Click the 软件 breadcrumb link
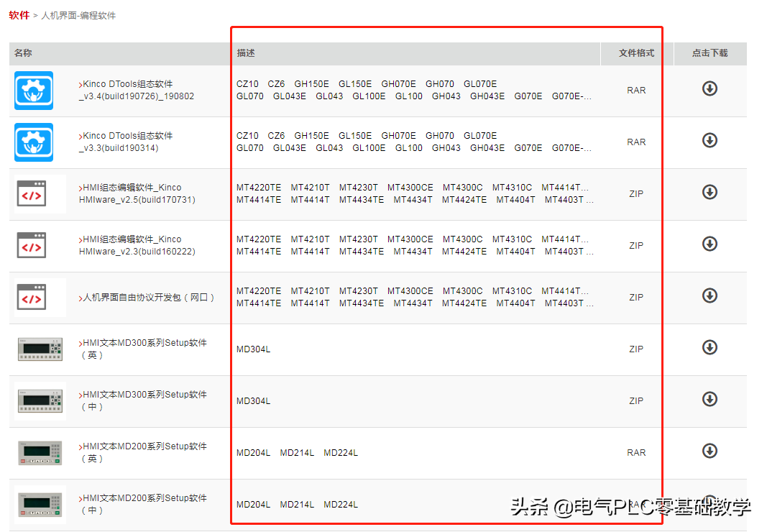 19,15
